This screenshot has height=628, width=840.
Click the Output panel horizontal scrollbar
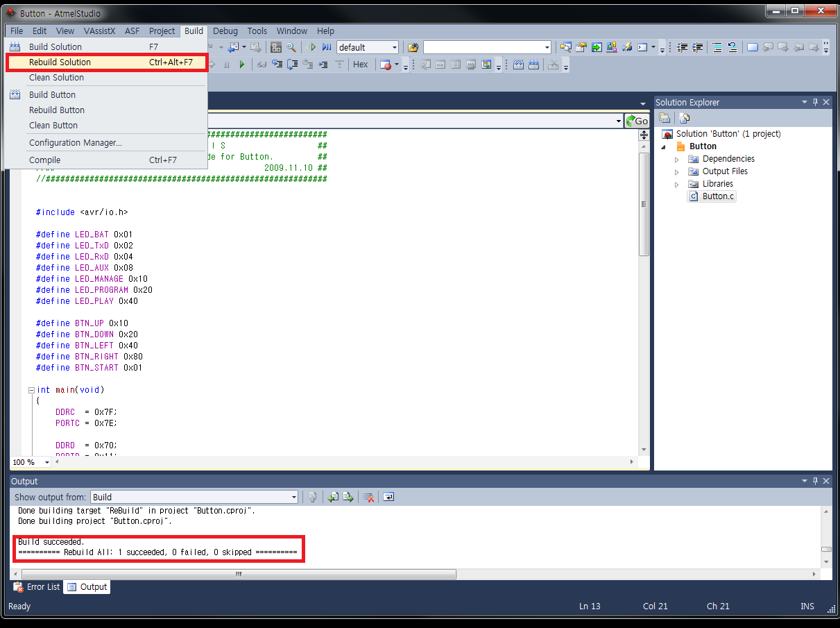[x=239, y=574]
